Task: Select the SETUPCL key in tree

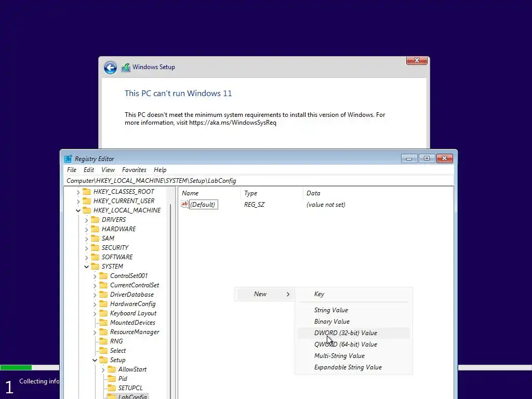Action: [x=130, y=388]
